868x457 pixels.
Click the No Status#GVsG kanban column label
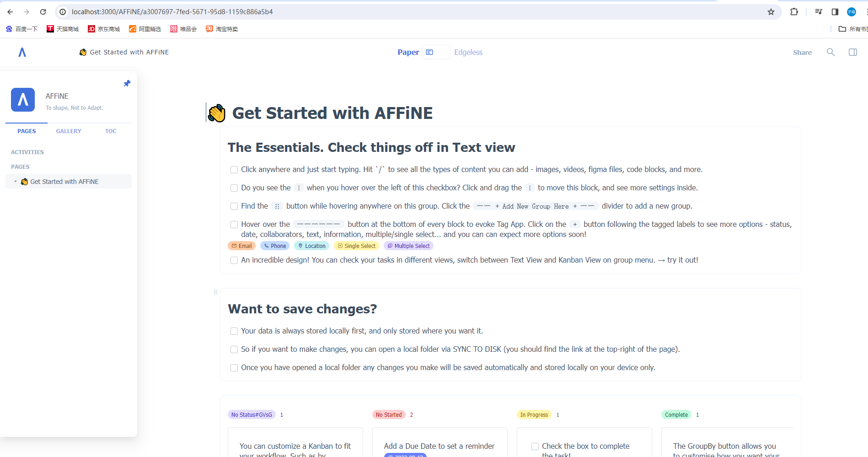pos(252,414)
